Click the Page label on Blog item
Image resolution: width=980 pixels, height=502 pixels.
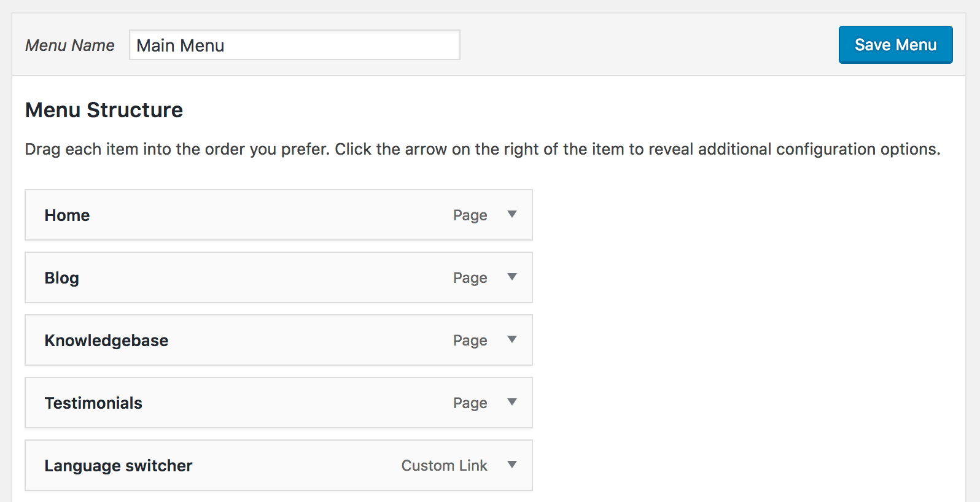(470, 278)
